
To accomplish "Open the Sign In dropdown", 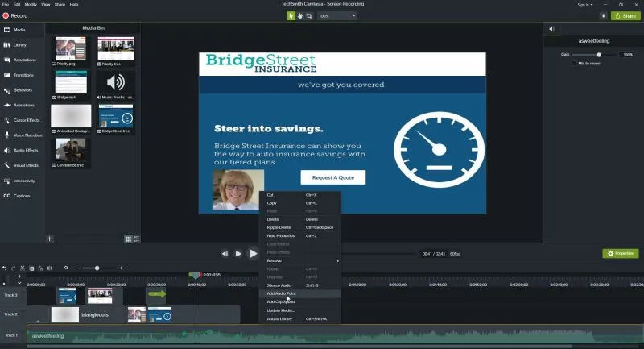I will click(585, 5).
